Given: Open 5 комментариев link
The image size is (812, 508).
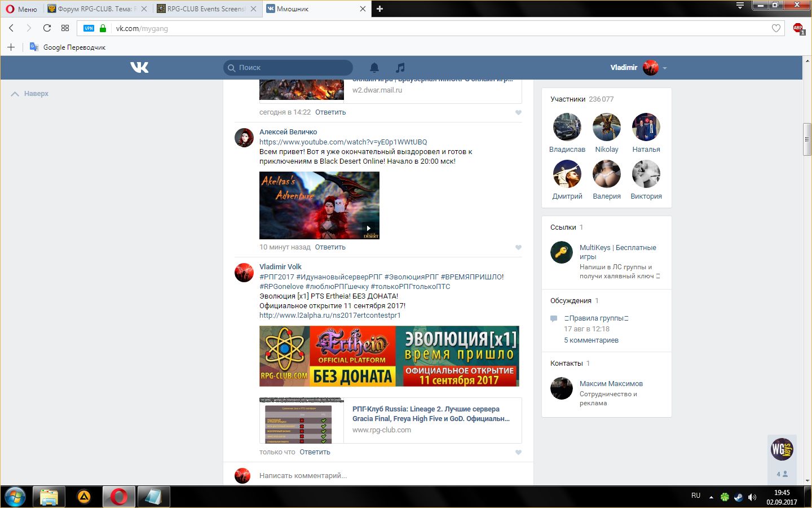Looking at the screenshot, I should click(x=591, y=340).
